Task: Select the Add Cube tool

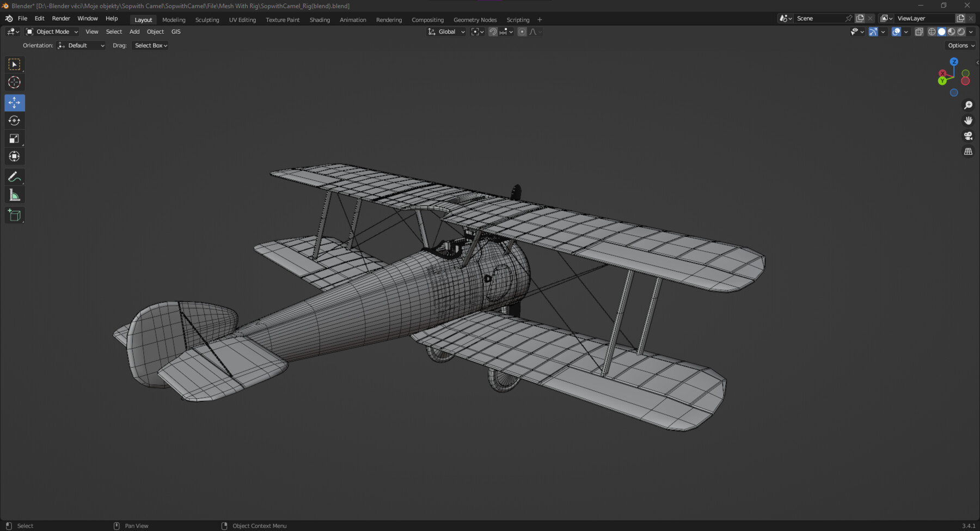Action: (x=14, y=215)
